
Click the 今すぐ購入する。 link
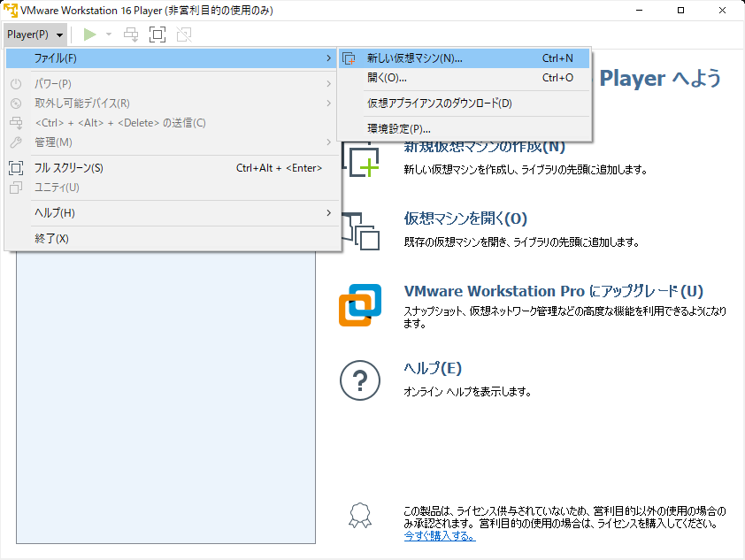(x=440, y=536)
